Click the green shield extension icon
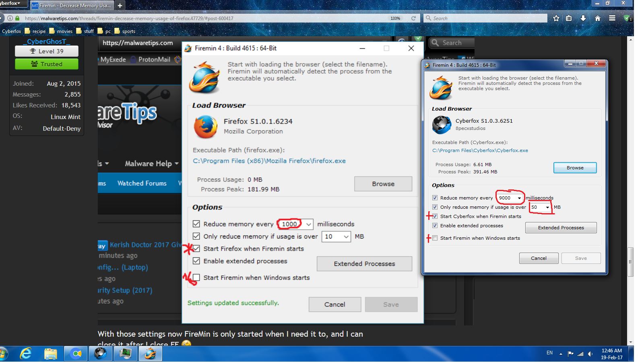The image size is (644, 362). coord(627,18)
